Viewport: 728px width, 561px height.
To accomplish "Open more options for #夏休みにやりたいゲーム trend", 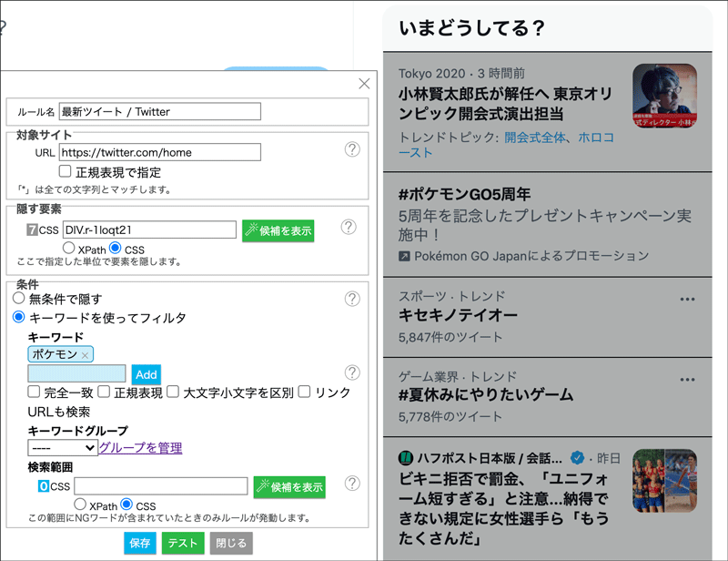I will click(687, 380).
